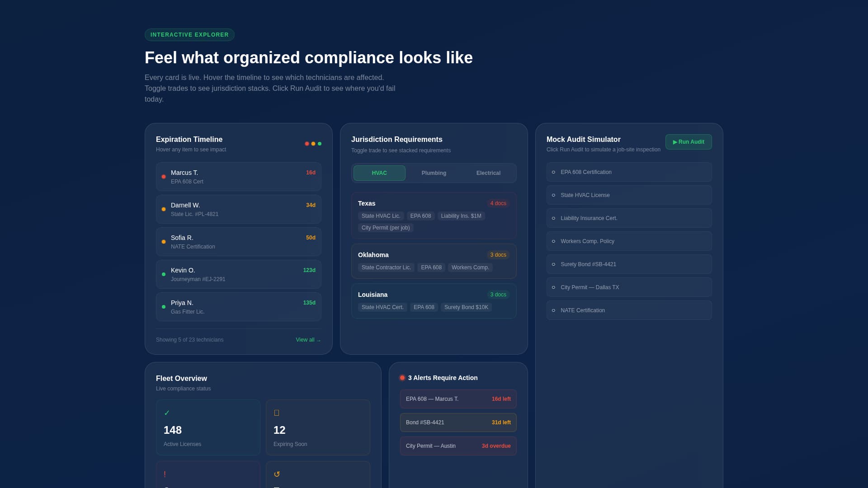
Task: Click the orange refresh arrow icon in Fleet Overview
Action: pos(277,474)
